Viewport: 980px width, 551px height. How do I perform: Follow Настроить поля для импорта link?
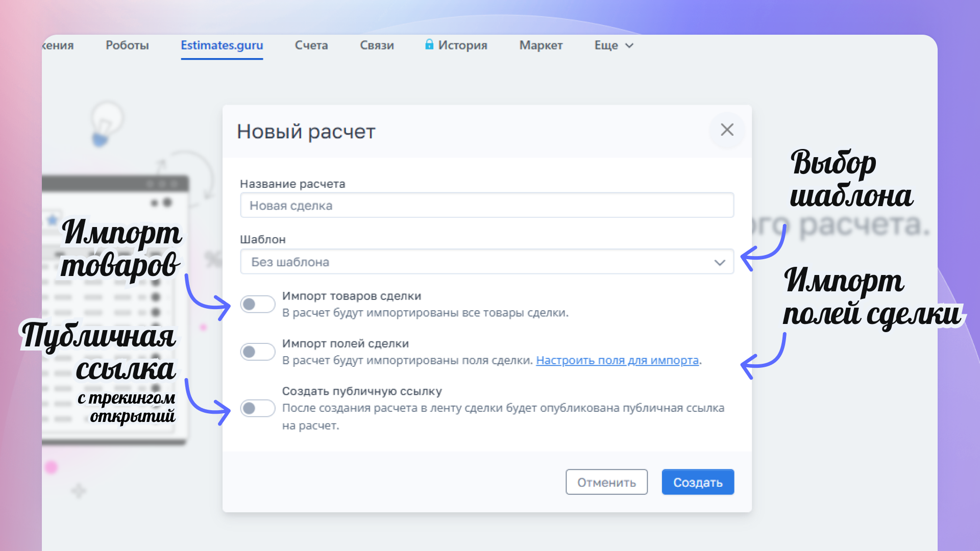[x=617, y=360]
